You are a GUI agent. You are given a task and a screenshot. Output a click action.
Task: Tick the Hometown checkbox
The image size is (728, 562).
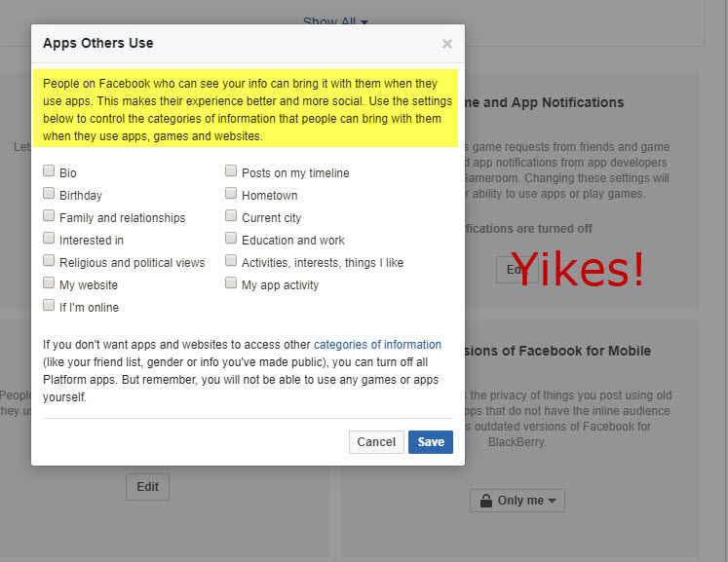coord(231,193)
